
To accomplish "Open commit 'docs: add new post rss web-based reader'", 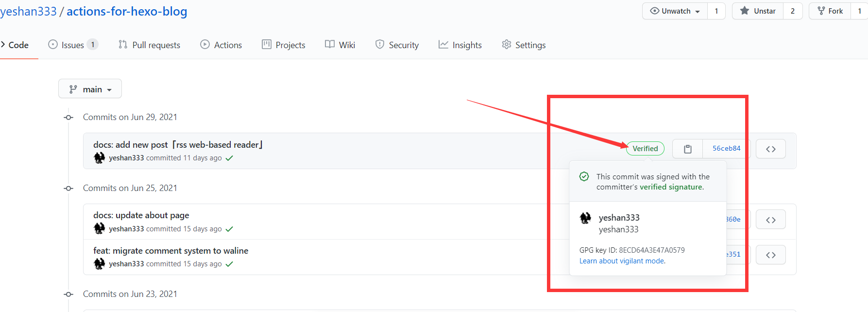I will click(178, 145).
